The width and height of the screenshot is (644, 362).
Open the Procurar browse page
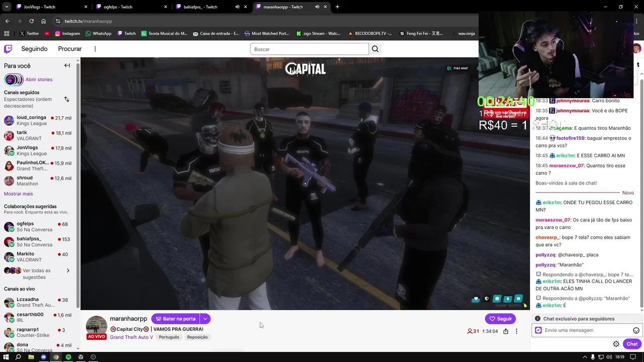click(70, 49)
